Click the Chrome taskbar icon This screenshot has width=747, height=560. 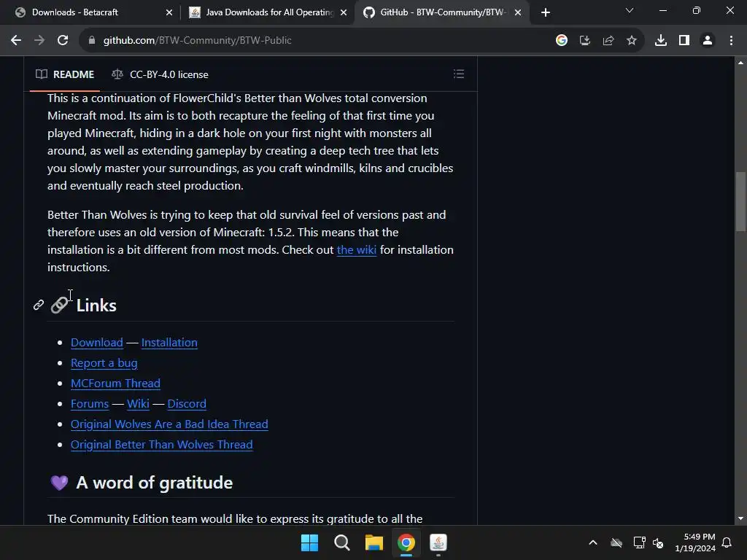[x=406, y=542]
